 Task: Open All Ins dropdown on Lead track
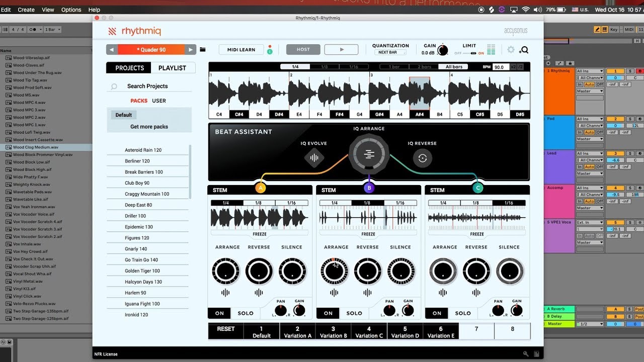[590, 153]
